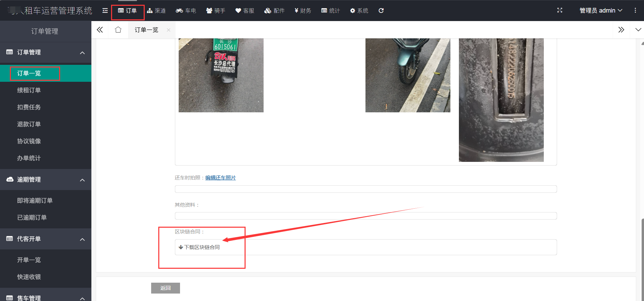Select 协议镜像 in sidebar
Screen dimensions: 644x301
tap(46, 141)
